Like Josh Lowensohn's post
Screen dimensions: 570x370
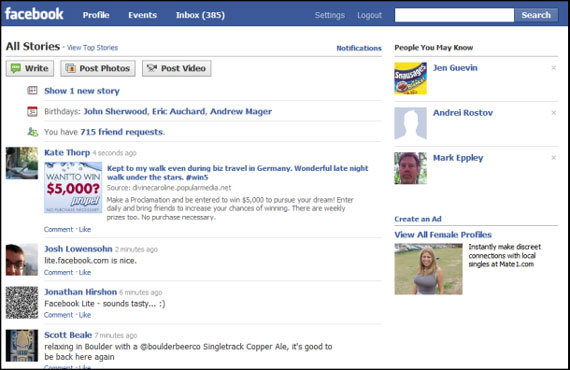[85, 272]
